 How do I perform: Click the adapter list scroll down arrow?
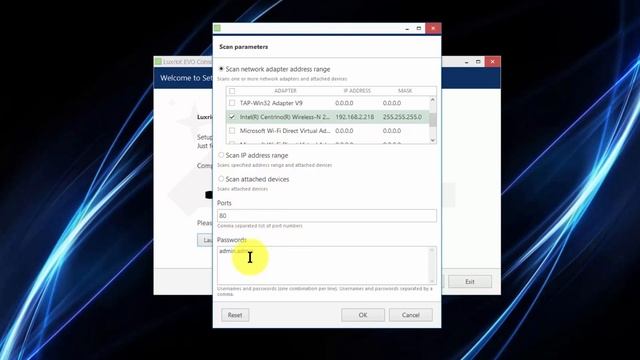(x=433, y=140)
